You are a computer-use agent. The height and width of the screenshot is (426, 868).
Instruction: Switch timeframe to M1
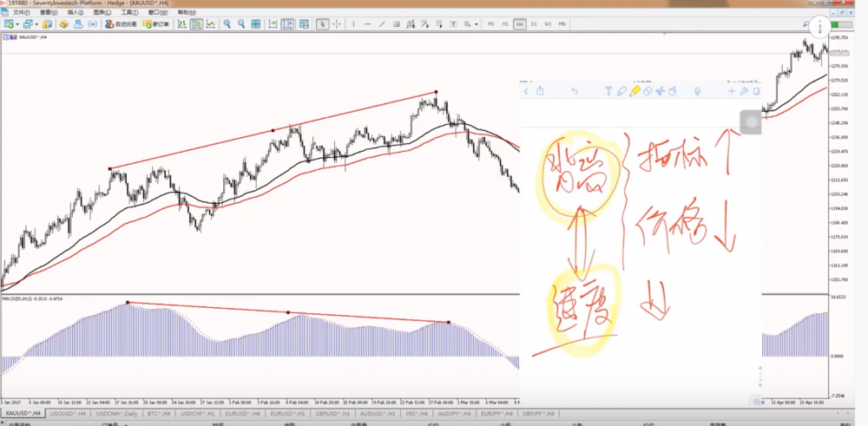click(x=490, y=24)
